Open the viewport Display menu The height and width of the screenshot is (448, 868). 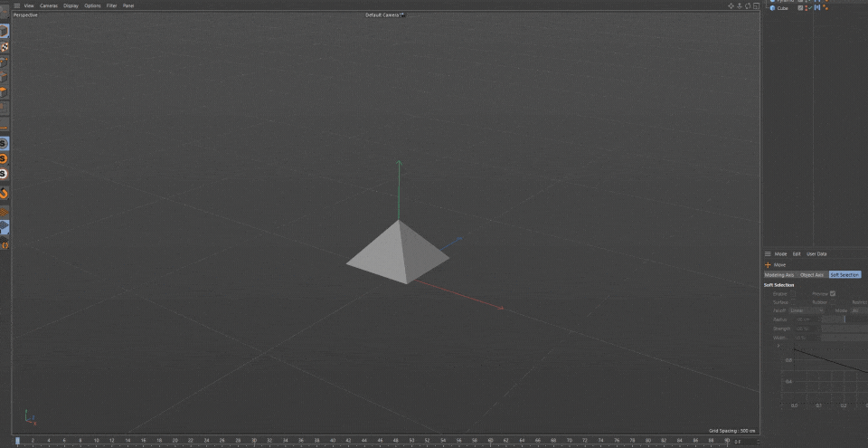click(71, 5)
